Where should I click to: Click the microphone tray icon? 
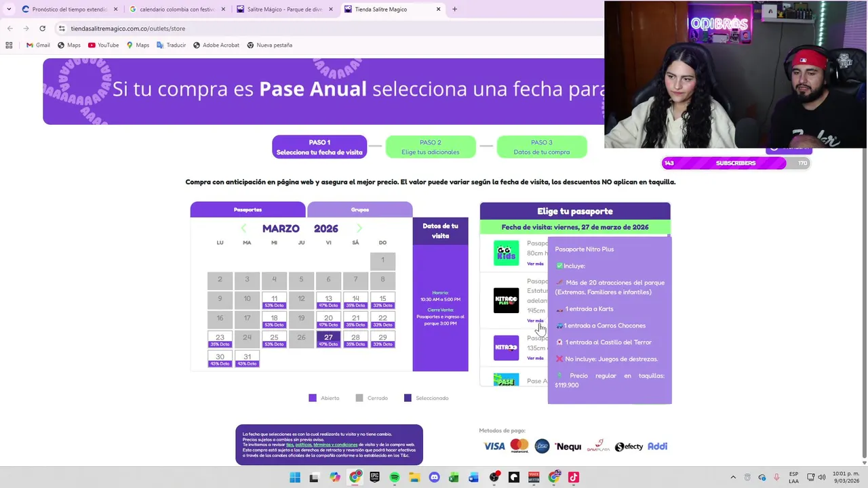(x=776, y=477)
